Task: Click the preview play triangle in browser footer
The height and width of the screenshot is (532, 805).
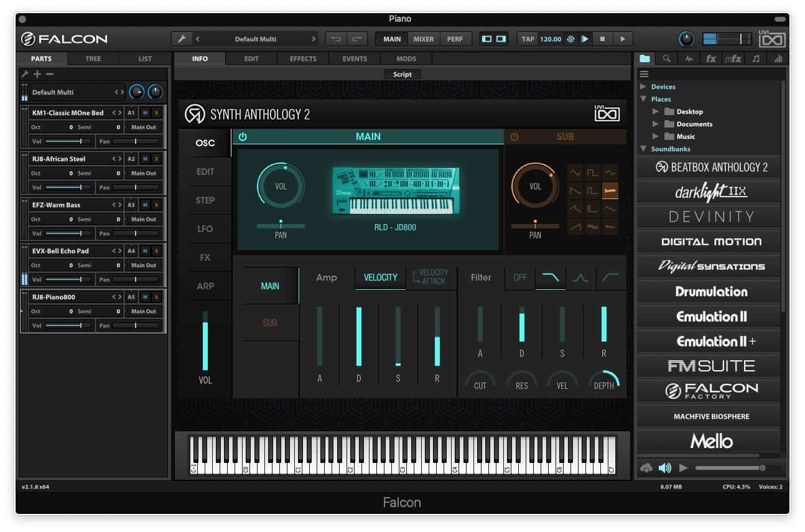Action: (684, 467)
